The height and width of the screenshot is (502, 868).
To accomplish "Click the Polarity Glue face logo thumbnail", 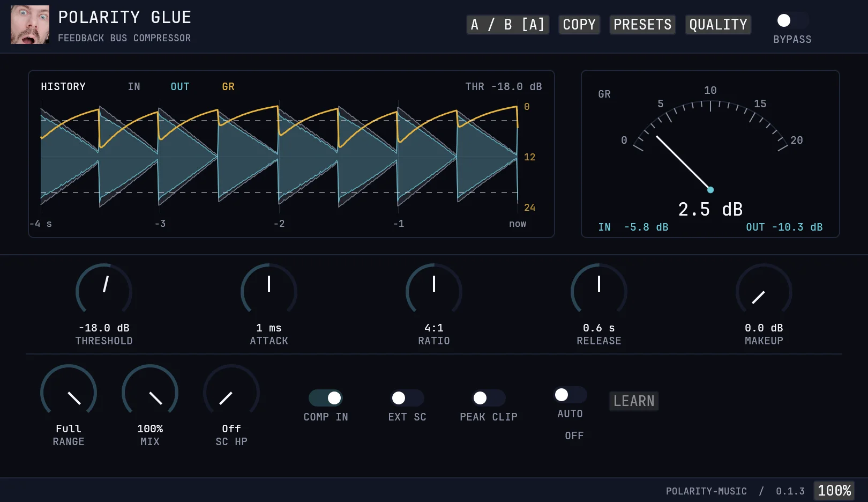I will 30,25.
